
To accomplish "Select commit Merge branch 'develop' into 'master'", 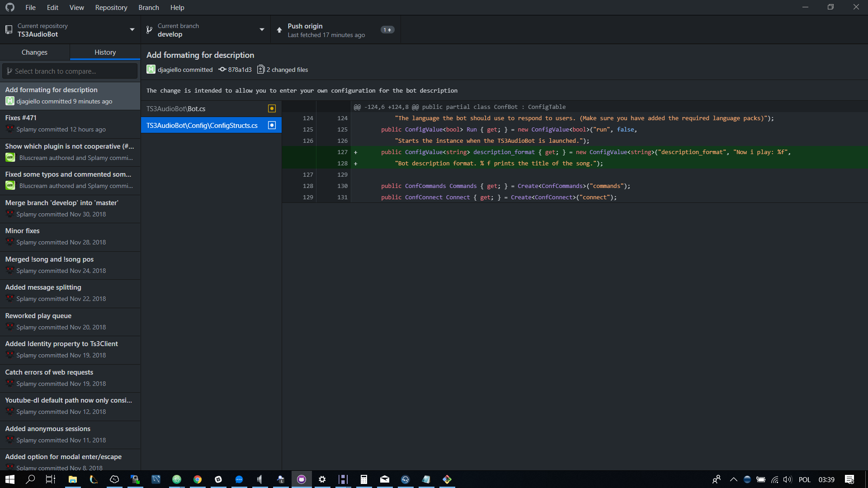I will point(70,208).
